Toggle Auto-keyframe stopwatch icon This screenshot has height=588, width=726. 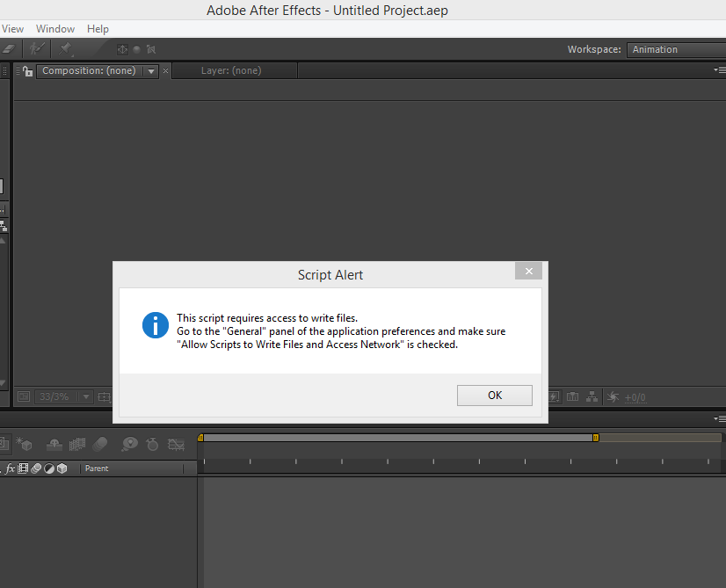pos(152,445)
